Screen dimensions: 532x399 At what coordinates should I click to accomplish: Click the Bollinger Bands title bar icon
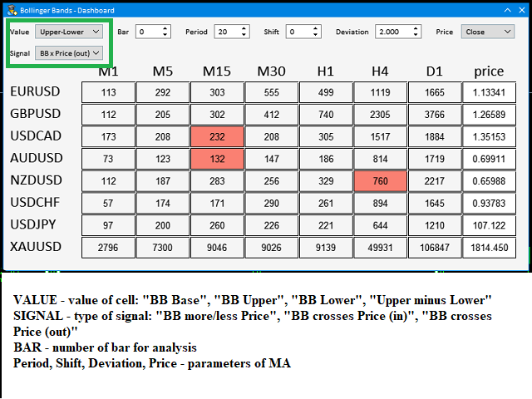(x=11, y=10)
